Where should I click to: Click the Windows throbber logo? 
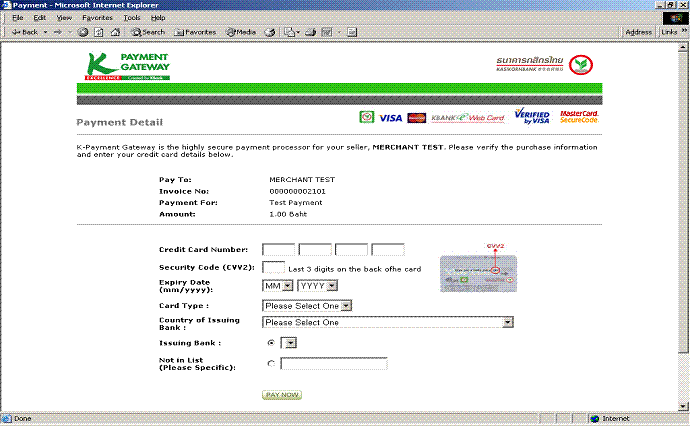tap(675, 18)
